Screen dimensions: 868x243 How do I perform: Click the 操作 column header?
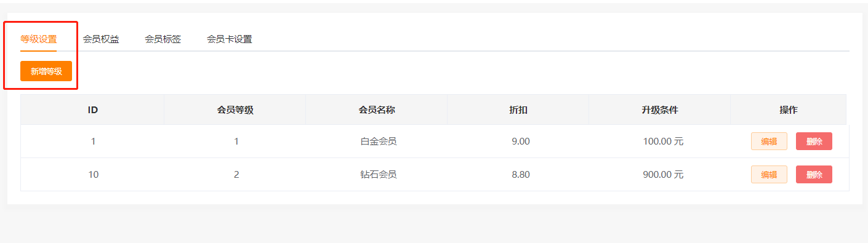pos(789,110)
